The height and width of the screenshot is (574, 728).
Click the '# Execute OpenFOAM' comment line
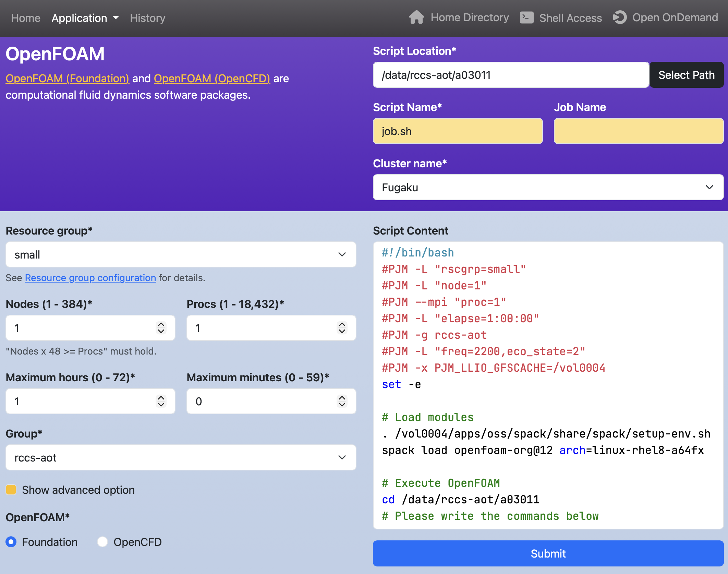click(x=441, y=483)
